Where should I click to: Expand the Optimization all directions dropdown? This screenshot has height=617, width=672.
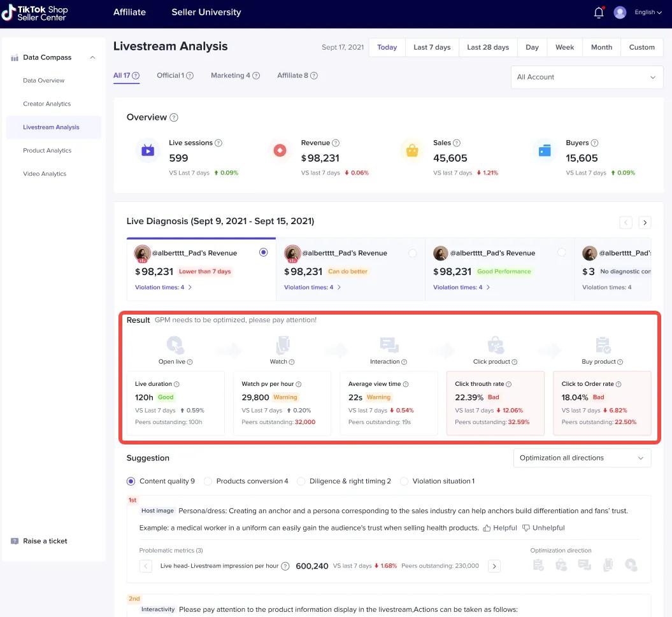tap(582, 458)
